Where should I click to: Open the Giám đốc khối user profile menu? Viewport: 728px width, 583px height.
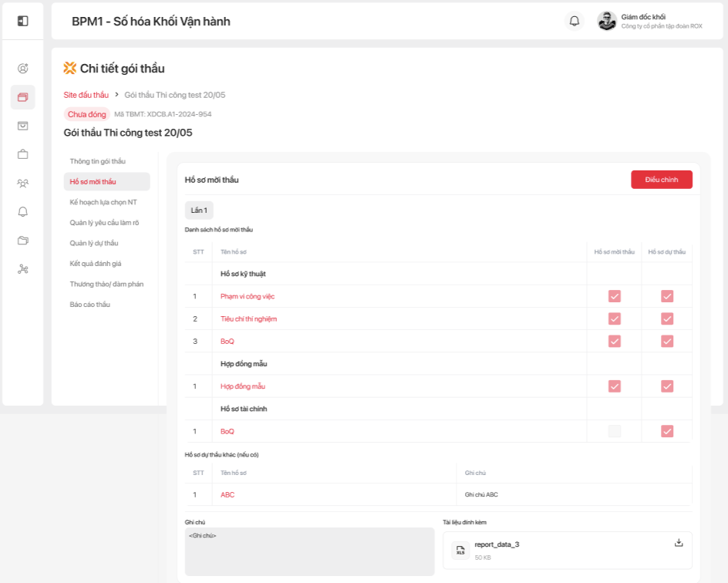point(650,21)
